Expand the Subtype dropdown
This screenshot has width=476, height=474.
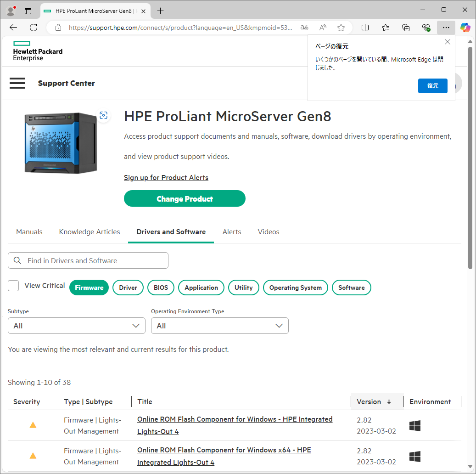coord(77,326)
